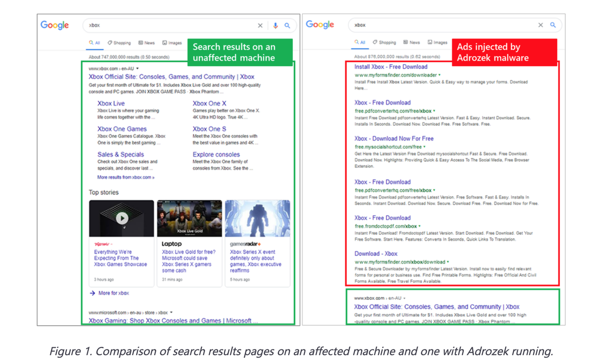Viewport: 605px width, 364px height.
Task: Open the 'Xbox Live' sitelink
Action: pyautogui.click(x=111, y=103)
